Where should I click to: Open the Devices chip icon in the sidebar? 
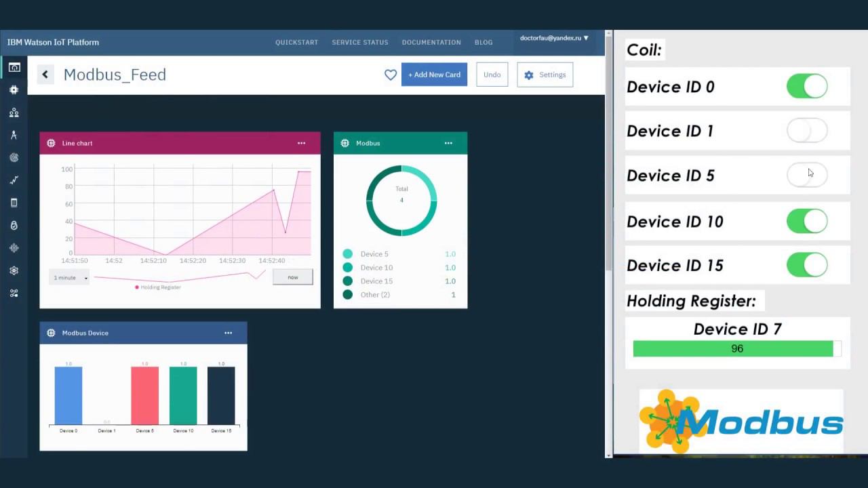[14, 89]
